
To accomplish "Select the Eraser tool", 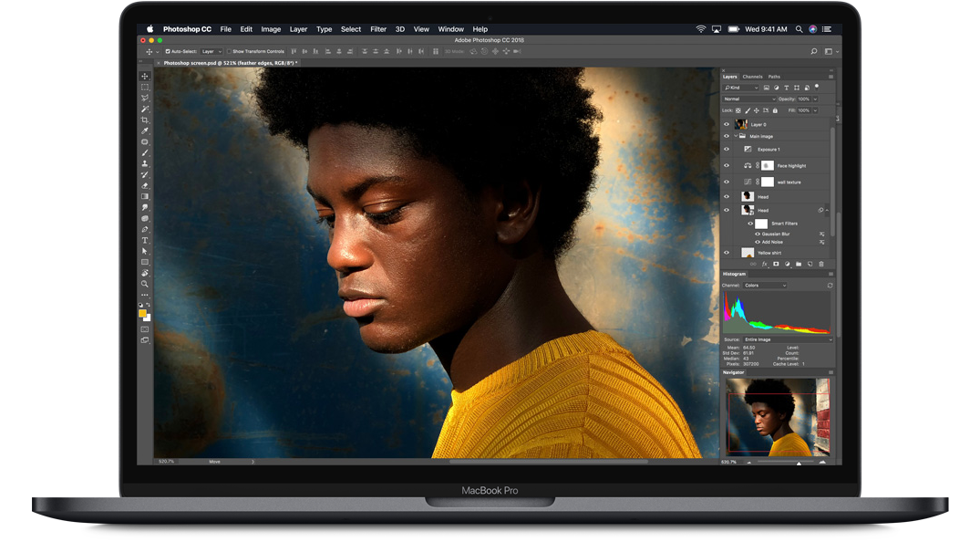I will (144, 185).
